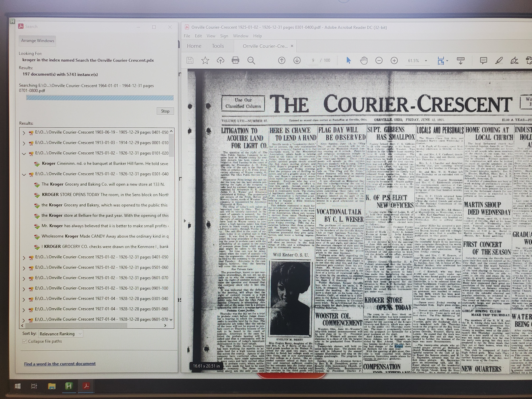Open the View menu
This screenshot has height=399, width=532.
pos(211,36)
